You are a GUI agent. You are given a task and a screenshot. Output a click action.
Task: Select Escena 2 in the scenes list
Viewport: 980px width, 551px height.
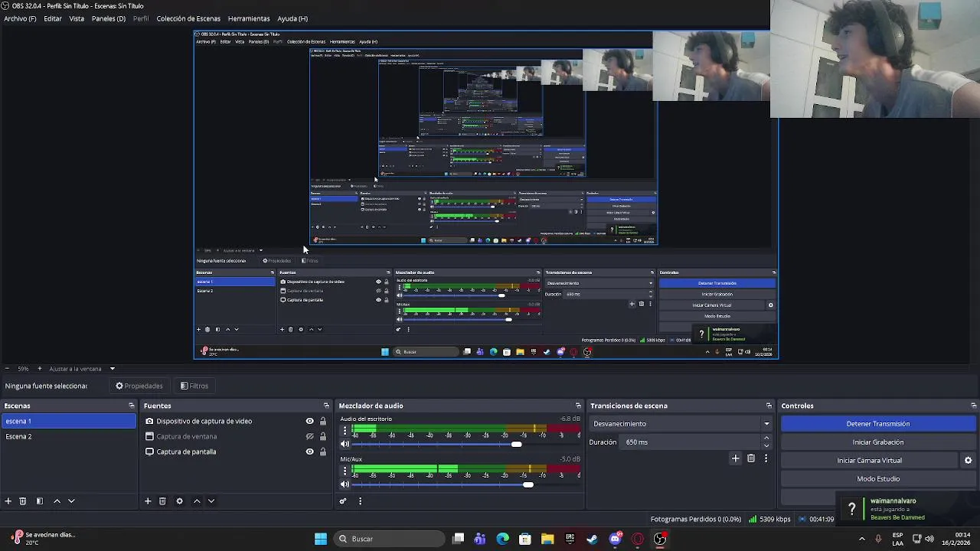click(69, 436)
